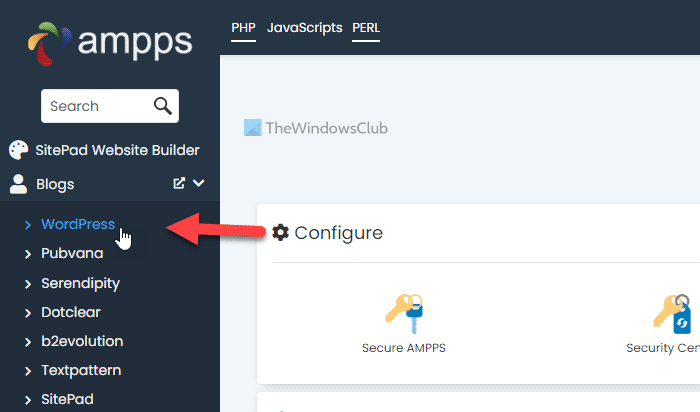700x412 pixels.
Task: Click the magnifying glass search icon
Action: (162, 106)
